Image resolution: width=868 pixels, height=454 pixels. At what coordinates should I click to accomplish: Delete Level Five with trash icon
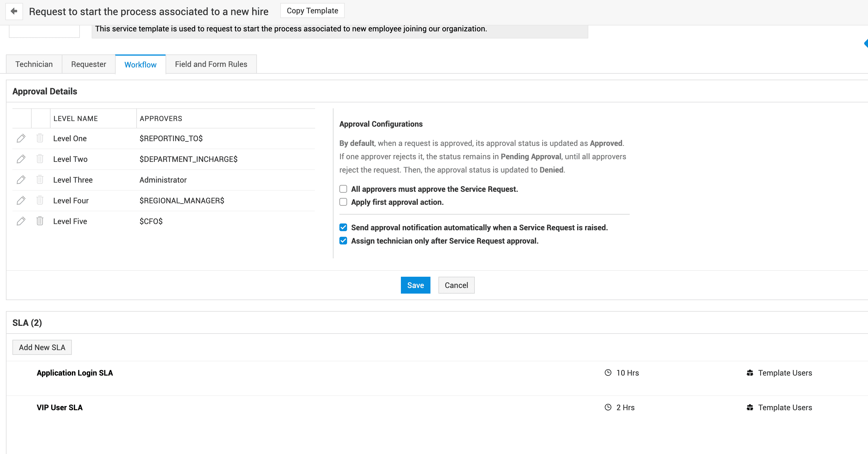[40, 221]
